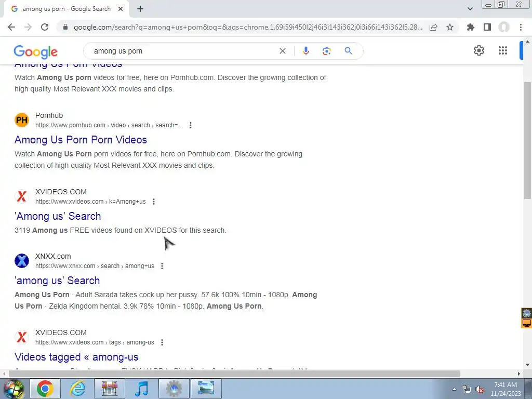This screenshot has width=532, height=399.
Task: Click the XVIDEOS favicon above ''Among us' Search'
Action: coord(22,196)
